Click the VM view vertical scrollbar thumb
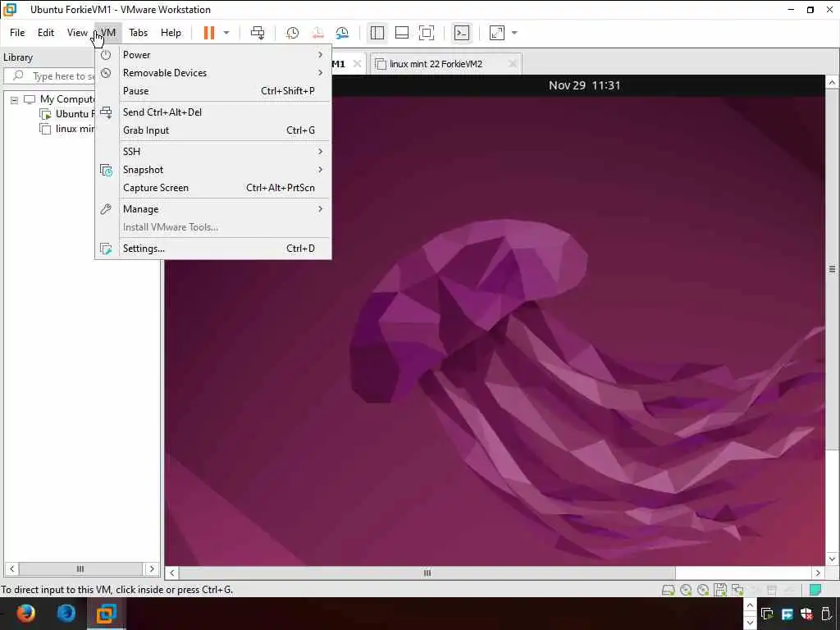This screenshot has height=630, width=840. click(832, 269)
